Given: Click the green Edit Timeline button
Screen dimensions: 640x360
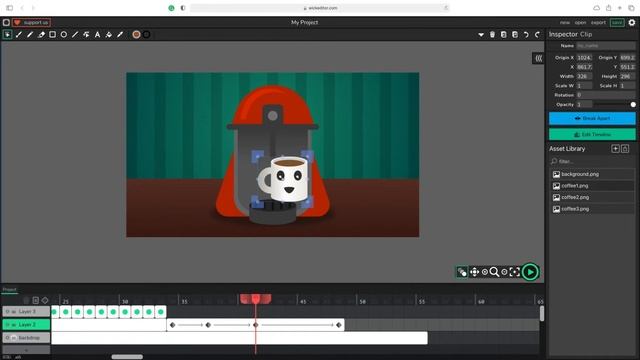Looking at the screenshot, I should (592, 134).
